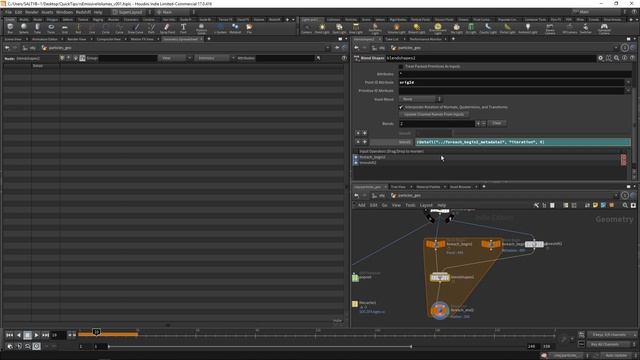Image resolution: width=640 pixels, height=360 pixels.
Task: Click the timeline current frame marker
Action: click(96, 332)
